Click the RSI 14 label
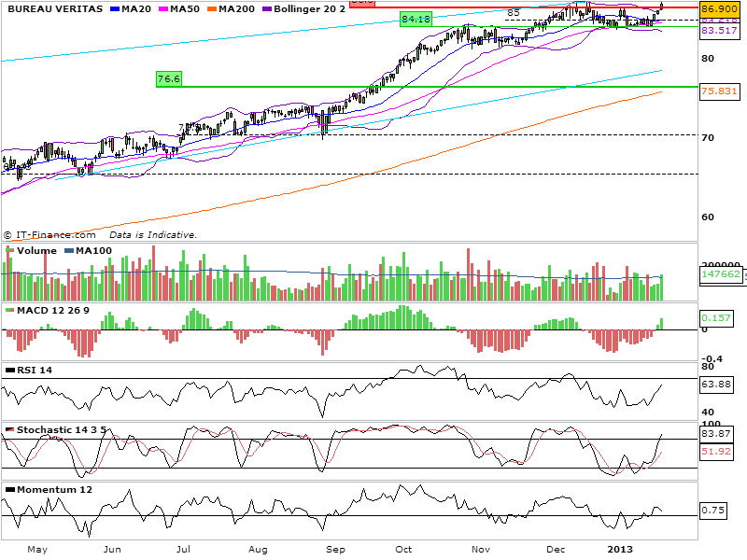The width and height of the screenshot is (747, 560). pos(35,370)
